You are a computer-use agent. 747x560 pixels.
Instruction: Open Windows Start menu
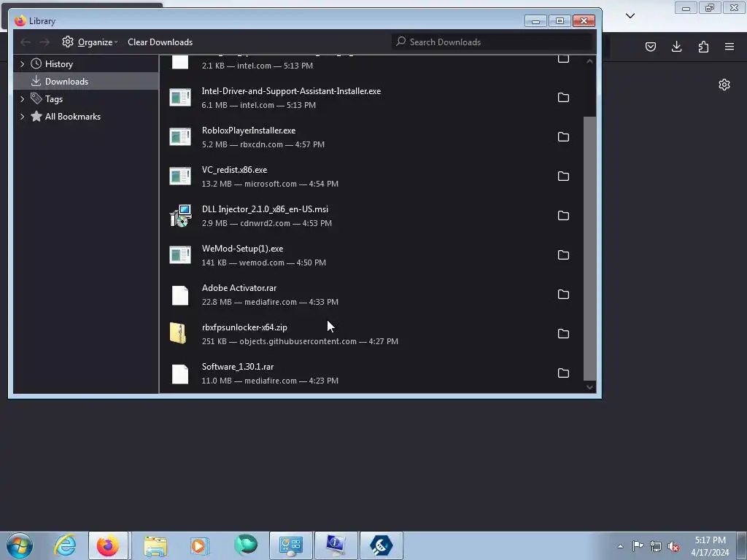coord(20,545)
